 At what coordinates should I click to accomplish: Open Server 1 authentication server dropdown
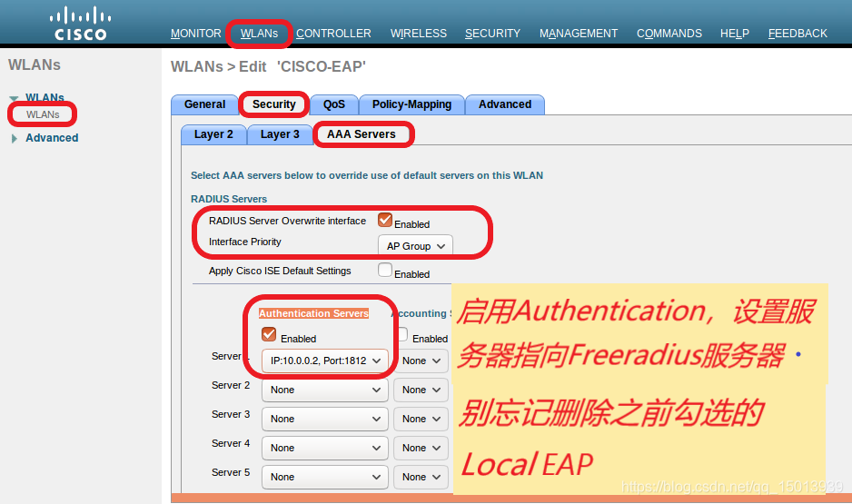(x=325, y=361)
